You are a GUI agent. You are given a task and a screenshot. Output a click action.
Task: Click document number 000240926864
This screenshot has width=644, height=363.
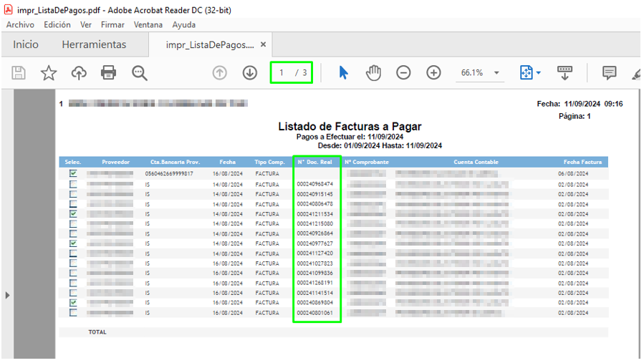pyautogui.click(x=315, y=233)
